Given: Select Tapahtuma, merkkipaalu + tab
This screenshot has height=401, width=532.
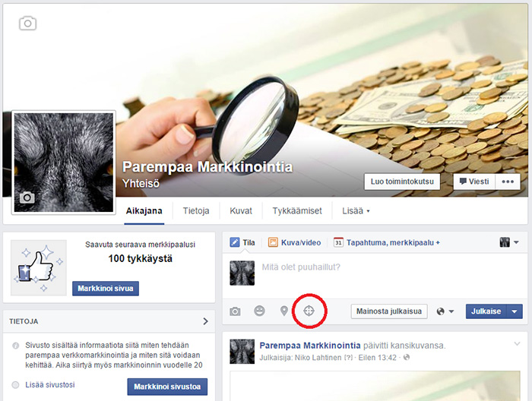Looking at the screenshot, I should click(387, 242).
